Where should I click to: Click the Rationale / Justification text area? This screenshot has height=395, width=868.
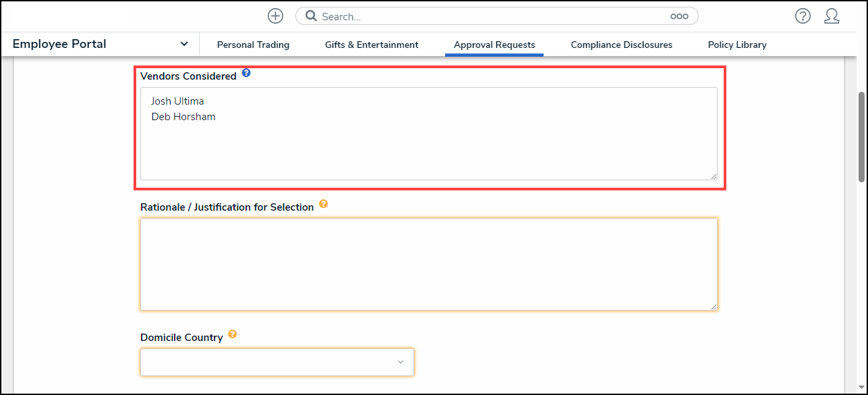pyautogui.click(x=428, y=264)
